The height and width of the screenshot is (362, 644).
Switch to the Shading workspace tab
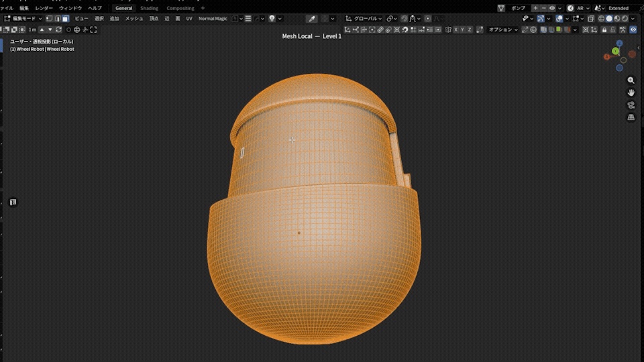point(149,8)
